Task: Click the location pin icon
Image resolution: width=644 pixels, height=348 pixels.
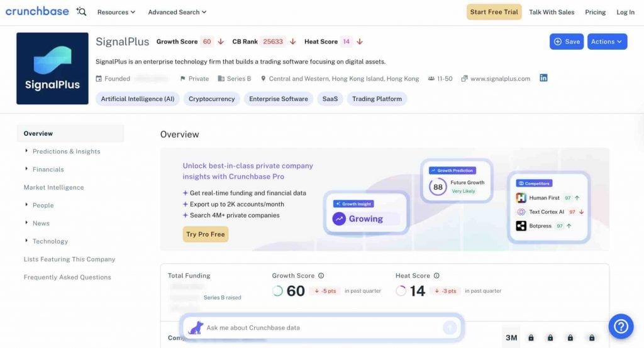Action: pyautogui.click(x=264, y=79)
